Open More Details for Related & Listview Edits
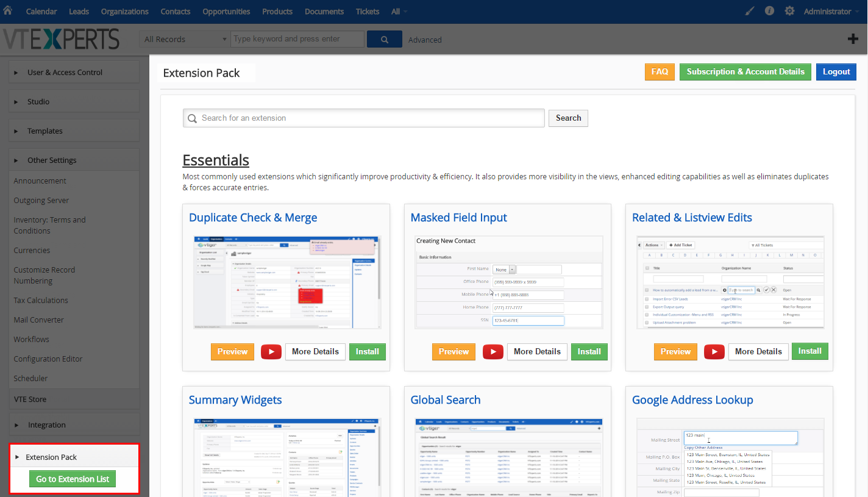868x497 pixels. [x=758, y=352]
